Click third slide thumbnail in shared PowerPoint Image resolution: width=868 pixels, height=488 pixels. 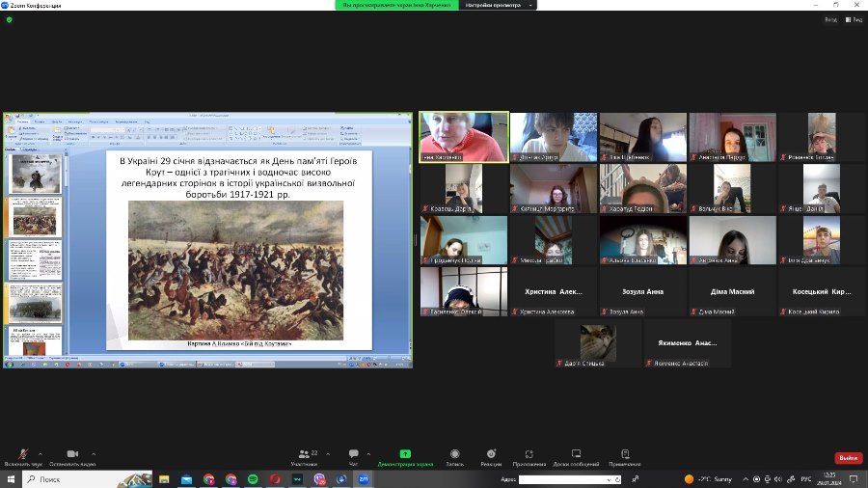tap(36, 260)
